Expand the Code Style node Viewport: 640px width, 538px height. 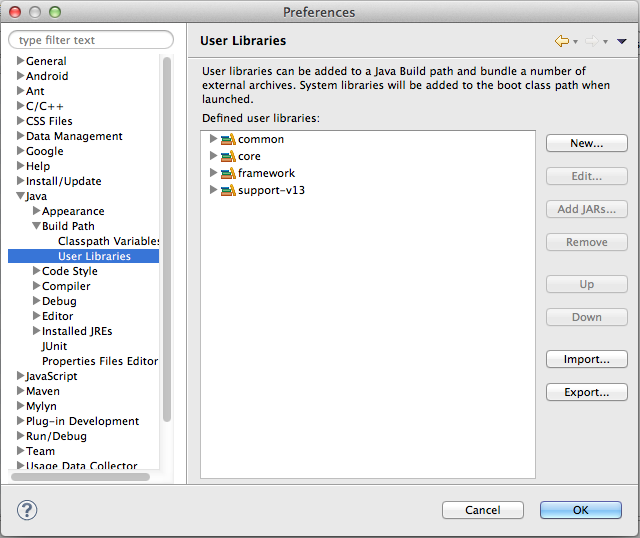36,271
